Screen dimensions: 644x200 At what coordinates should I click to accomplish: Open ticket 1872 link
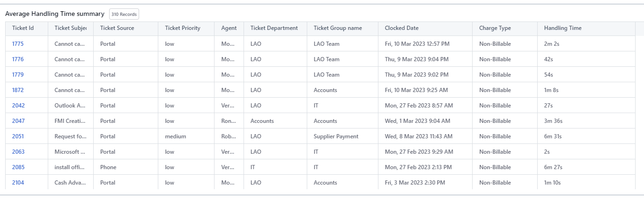[x=18, y=90]
